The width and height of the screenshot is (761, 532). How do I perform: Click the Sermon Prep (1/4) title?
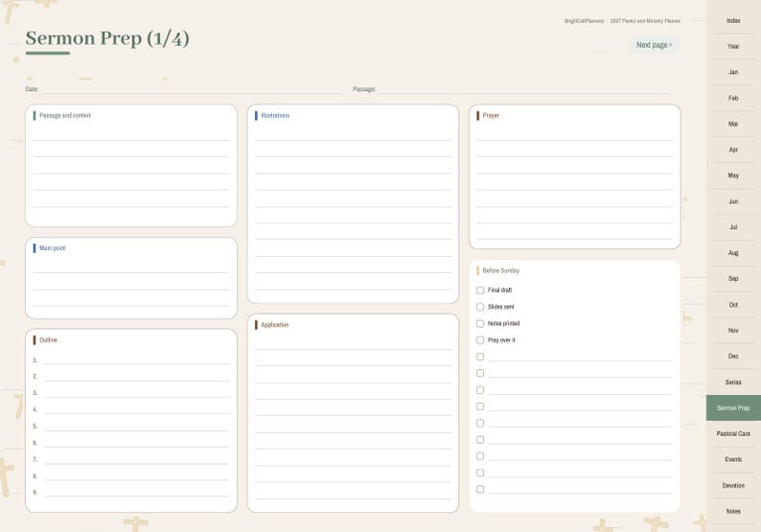(x=107, y=38)
